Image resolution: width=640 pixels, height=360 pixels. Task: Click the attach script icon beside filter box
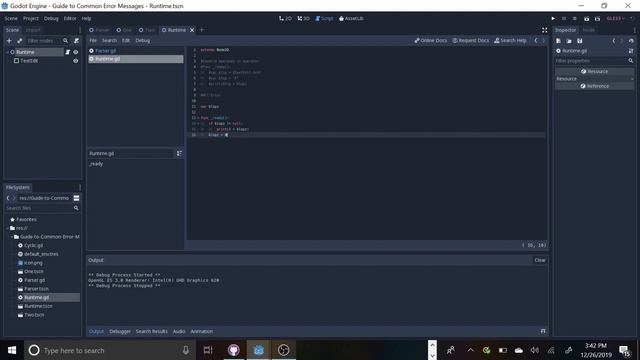click(x=76, y=41)
